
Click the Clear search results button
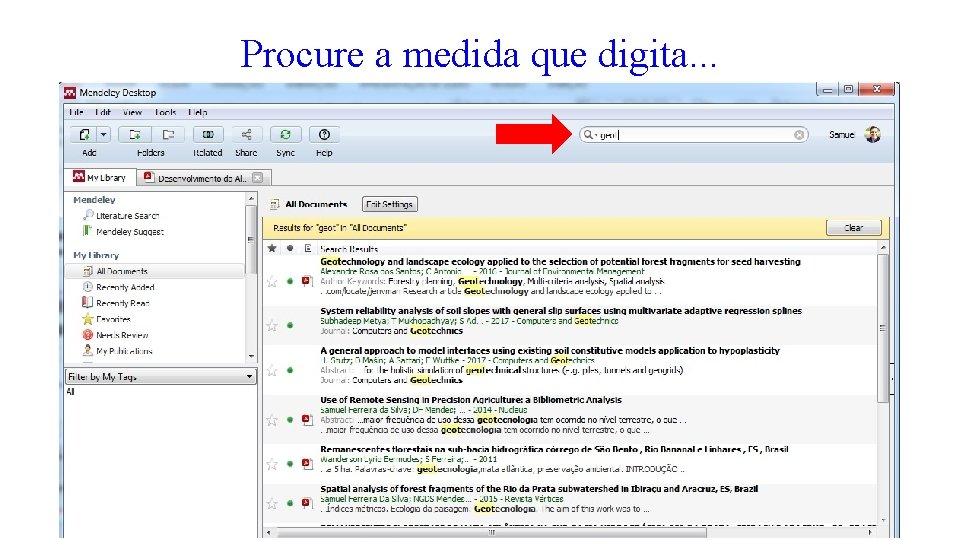853,228
